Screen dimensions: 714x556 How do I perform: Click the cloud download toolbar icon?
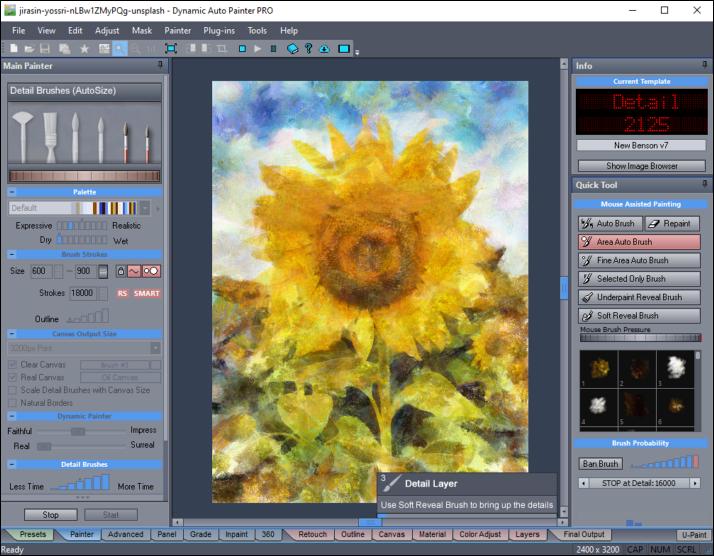tap(324, 48)
